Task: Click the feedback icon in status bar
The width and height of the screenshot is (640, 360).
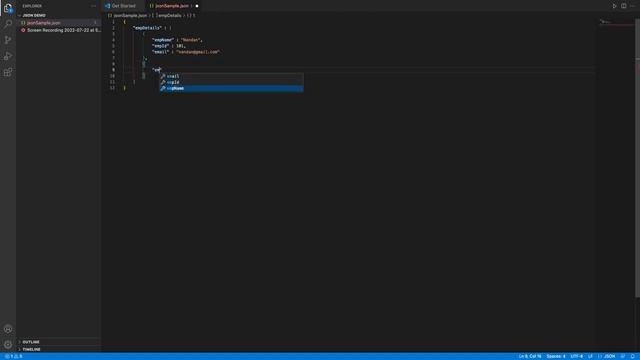Action: pyautogui.click(x=623, y=356)
